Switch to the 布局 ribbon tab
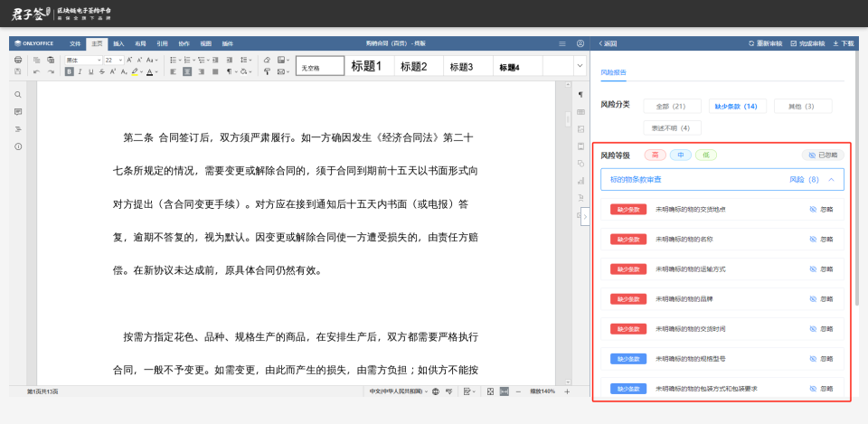The height and width of the screenshot is (424, 868). [140, 43]
